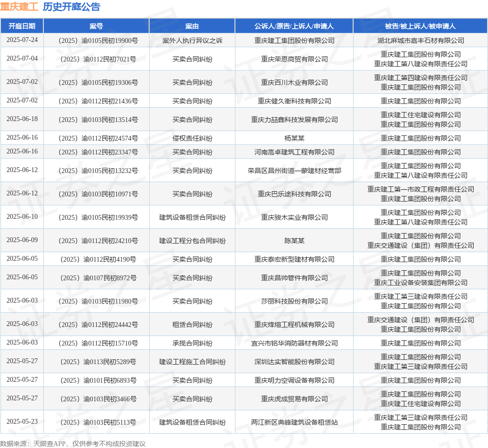Image resolution: width=488 pixels, height=448 pixels.
Task: Click 重庆泰宏新型建材有限公司
Action: pos(295,259)
